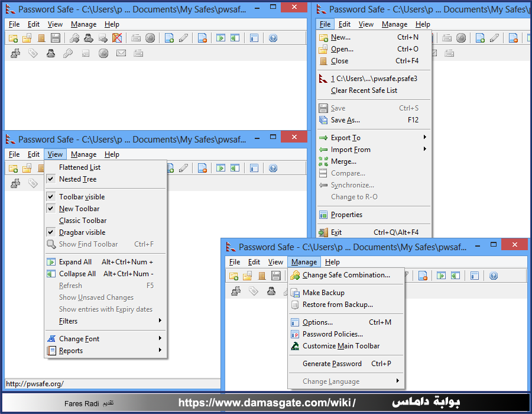The image size is (532, 414).
Task: Click New database icon in top-left window toolbar
Action: (13, 38)
